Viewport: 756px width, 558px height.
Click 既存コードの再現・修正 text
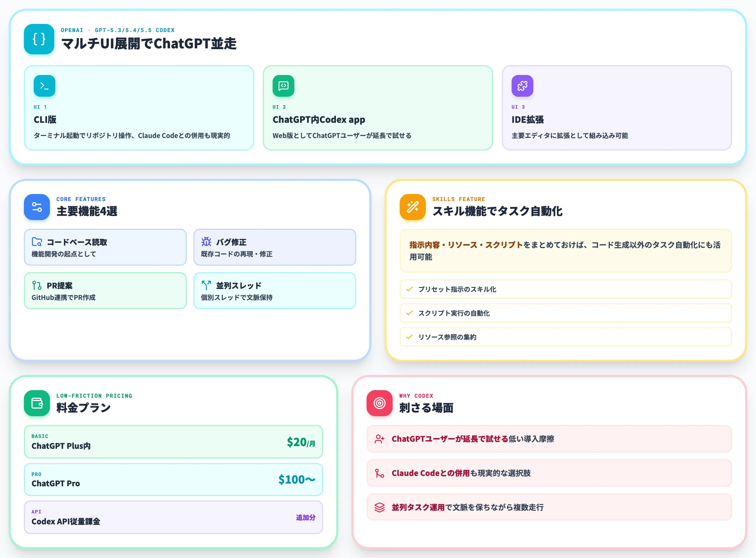click(x=237, y=254)
